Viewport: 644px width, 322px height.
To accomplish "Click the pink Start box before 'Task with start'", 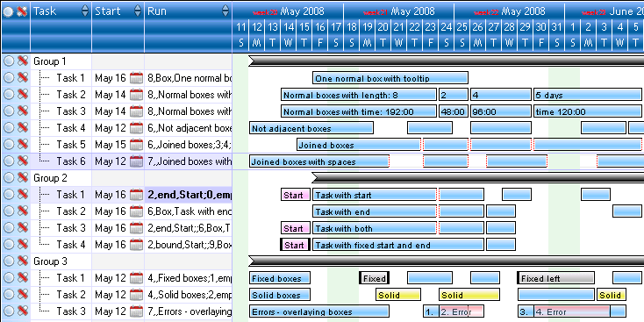I will pos(296,195).
